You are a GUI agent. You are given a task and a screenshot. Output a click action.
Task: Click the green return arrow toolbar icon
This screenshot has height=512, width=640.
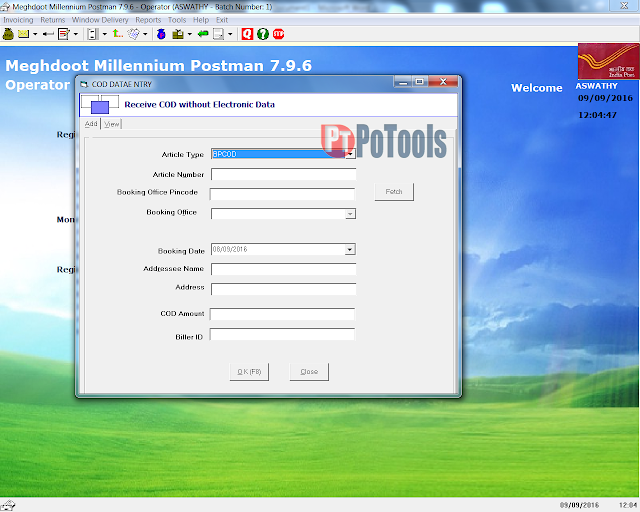click(x=203, y=34)
